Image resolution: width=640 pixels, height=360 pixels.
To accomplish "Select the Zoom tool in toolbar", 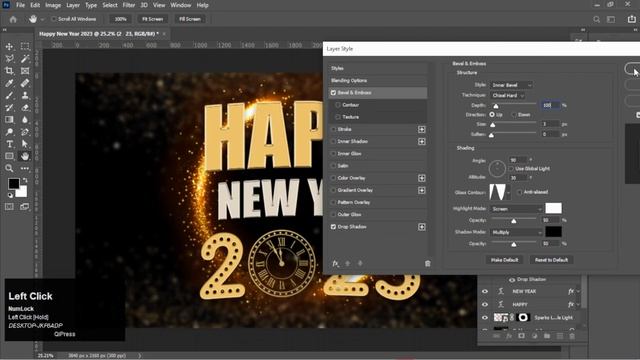I will click(x=9, y=168).
